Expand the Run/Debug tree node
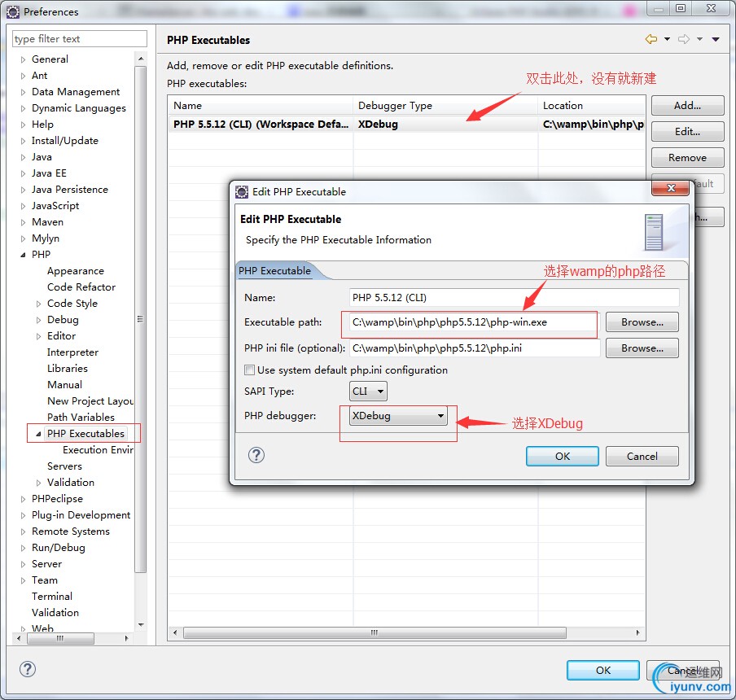 (23, 548)
